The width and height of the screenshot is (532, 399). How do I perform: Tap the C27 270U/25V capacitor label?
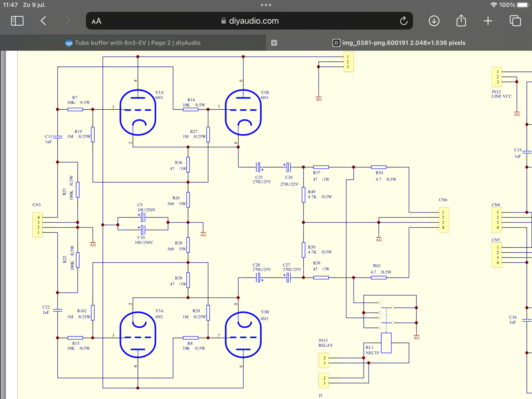coord(292,267)
